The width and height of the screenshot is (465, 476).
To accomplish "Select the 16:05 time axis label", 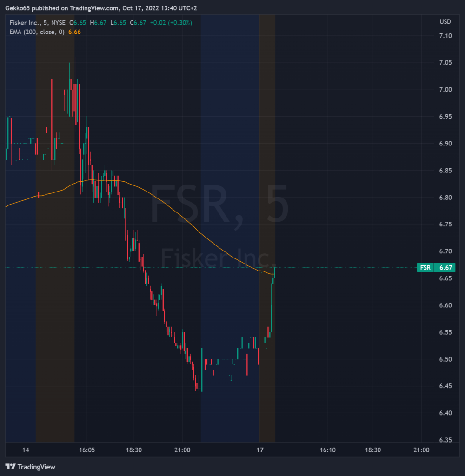I will pyautogui.click(x=86, y=450).
